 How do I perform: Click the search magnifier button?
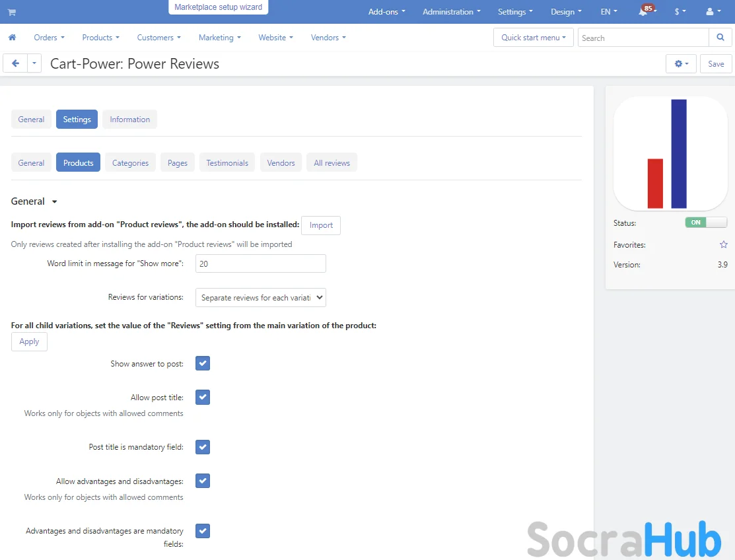[720, 38]
